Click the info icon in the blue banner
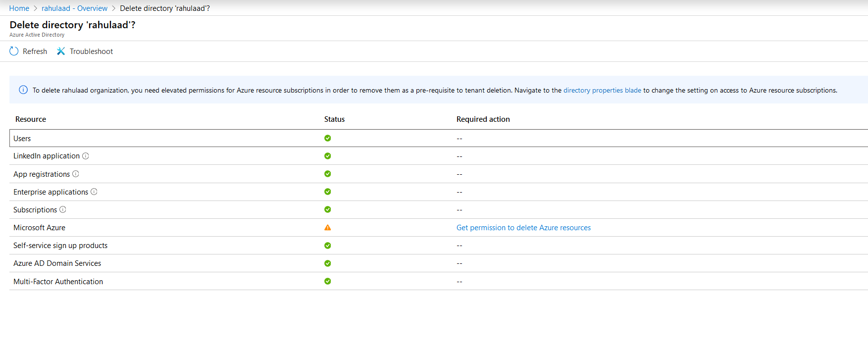Screen dimensions: 868x352 [23, 90]
